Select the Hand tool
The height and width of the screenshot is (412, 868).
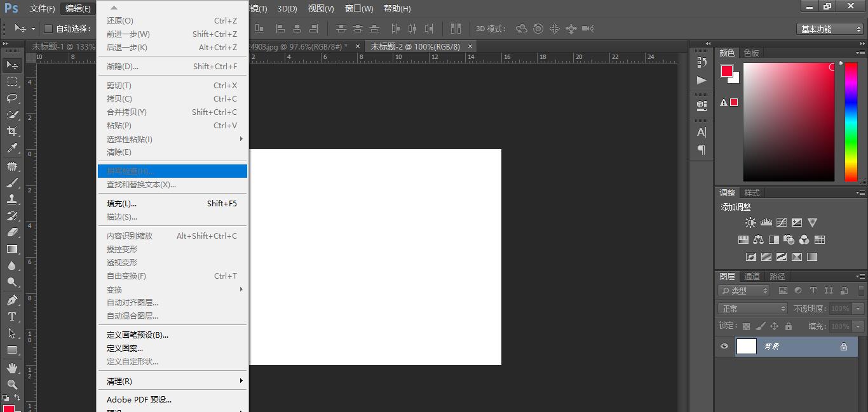[12, 368]
